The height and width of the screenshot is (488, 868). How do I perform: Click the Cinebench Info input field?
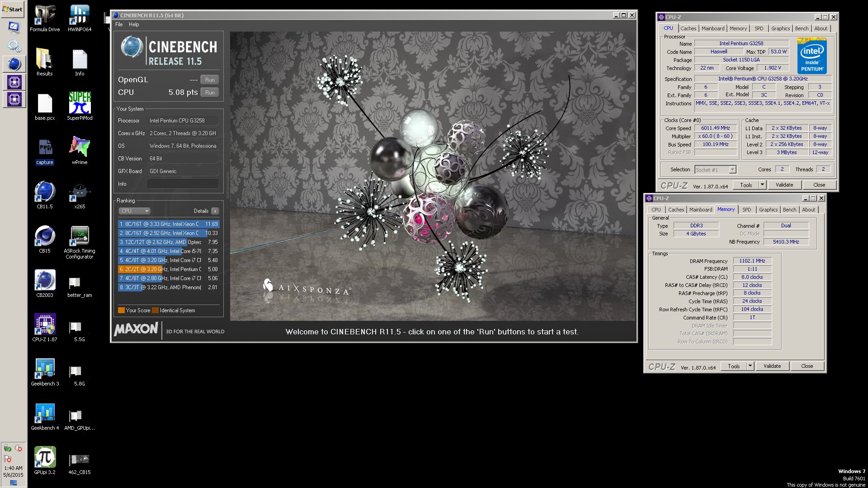click(183, 184)
